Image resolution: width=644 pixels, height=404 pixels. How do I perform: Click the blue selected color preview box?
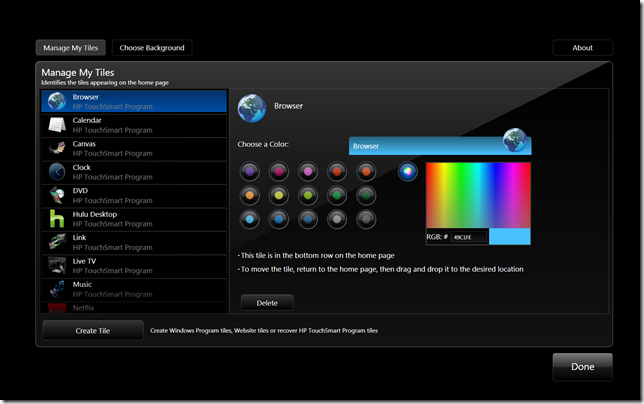click(510, 236)
